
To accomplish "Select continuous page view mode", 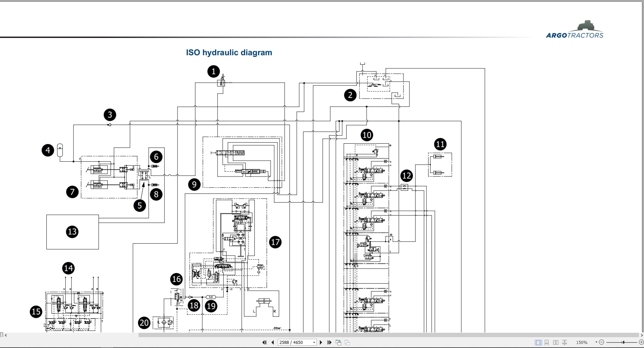I will point(547,342).
